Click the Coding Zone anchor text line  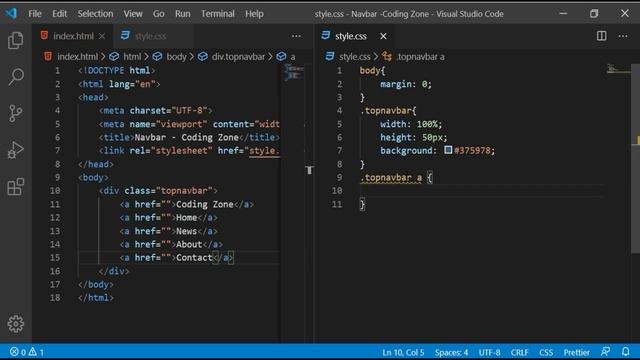click(187, 204)
